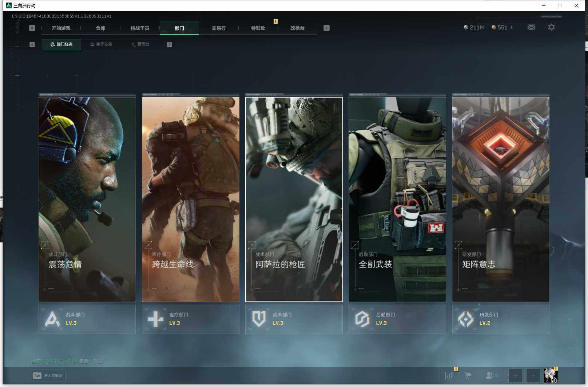Image resolution: width=588 pixels, height=387 pixels.
Task: Click the medical department cross icon
Action: click(x=155, y=319)
